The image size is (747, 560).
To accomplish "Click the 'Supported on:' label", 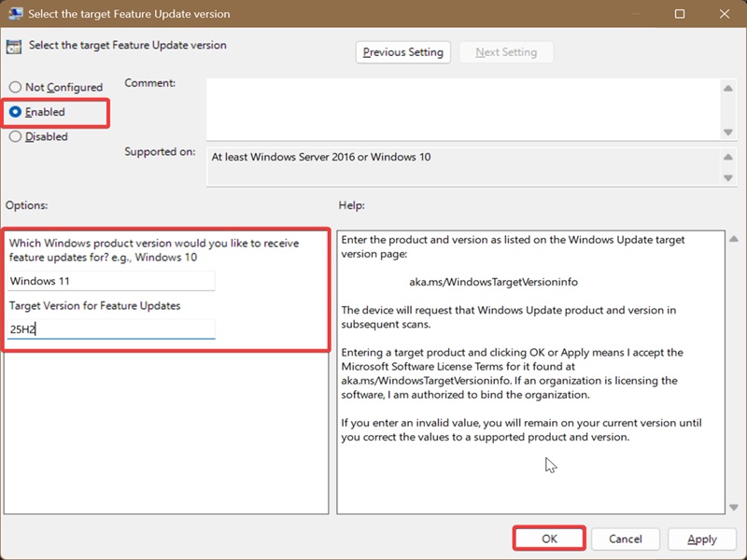I will (x=160, y=151).
